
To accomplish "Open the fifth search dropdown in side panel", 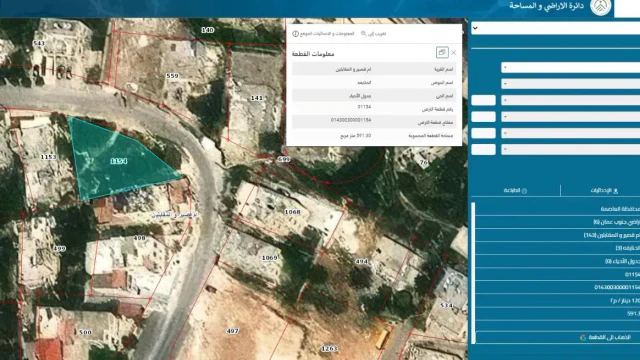I will (x=571, y=133).
